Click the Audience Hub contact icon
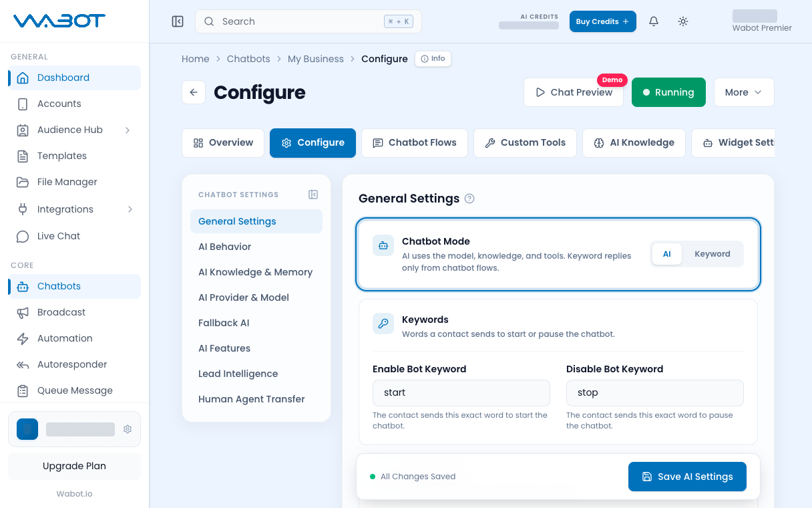Screen dimensions: 812x508 (x=23, y=130)
